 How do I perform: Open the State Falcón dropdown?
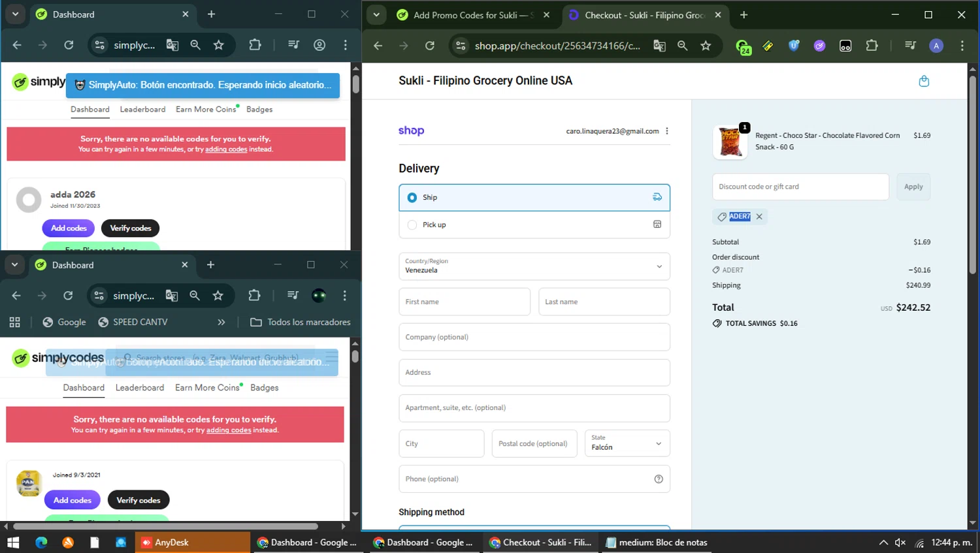pyautogui.click(x=627, y=443)
